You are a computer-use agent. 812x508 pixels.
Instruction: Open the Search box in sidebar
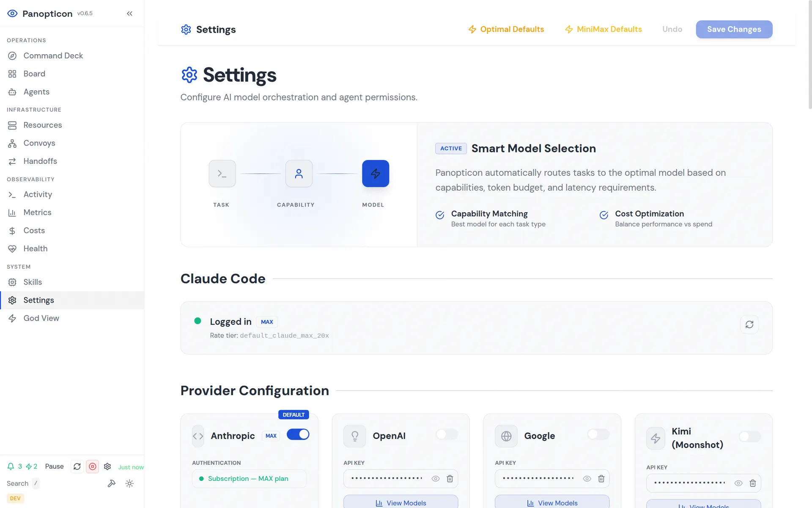23,483
